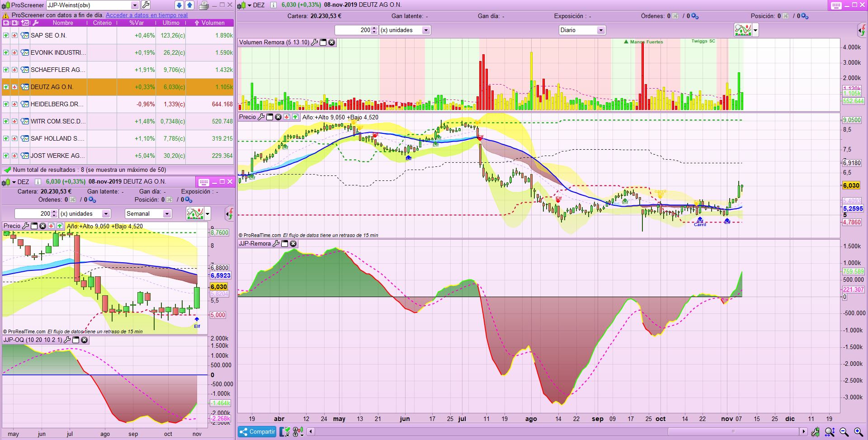Viewport: 868px width, 440px height.
Task: Click the zoom out magnifier on the daily chart
Action: tap(844, 432)
